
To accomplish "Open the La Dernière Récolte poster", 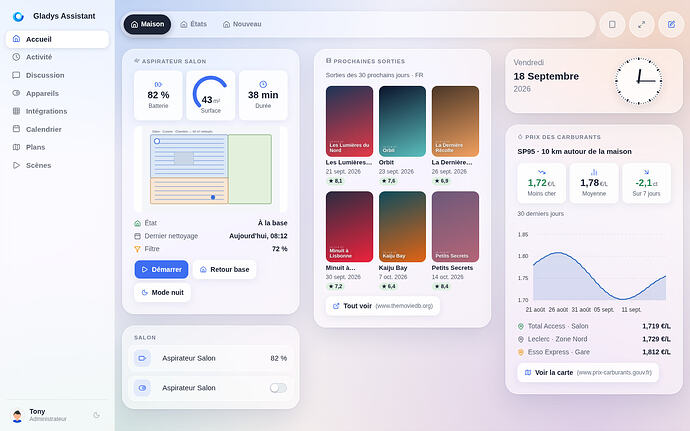I will pos(455,121).
